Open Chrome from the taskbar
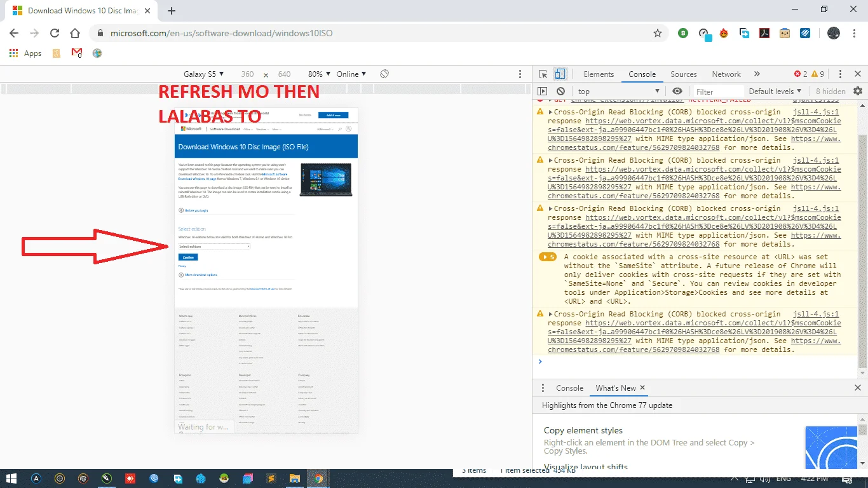Screen dimensions: 868x488 pos(319,478)
